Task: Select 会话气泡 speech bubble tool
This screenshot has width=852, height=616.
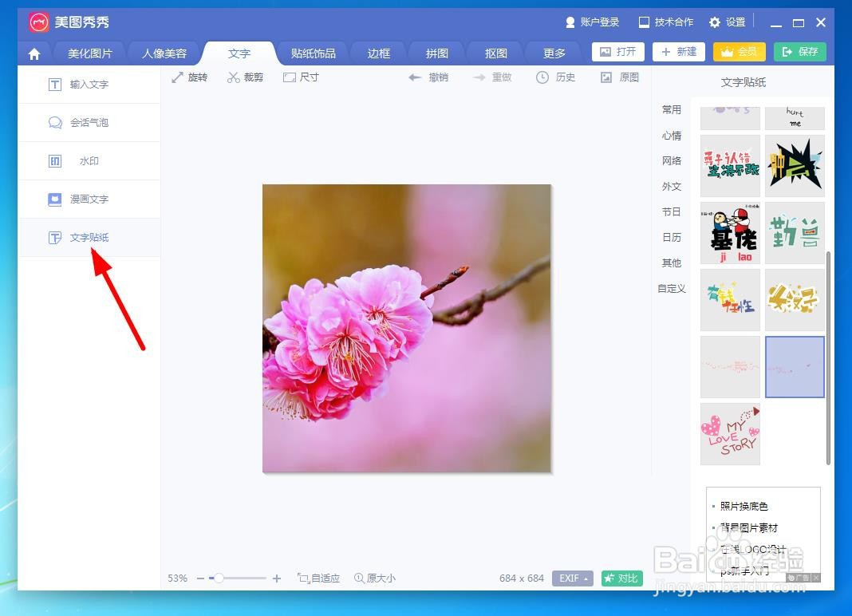Action: pyautogui.click(x=89, y=123)
